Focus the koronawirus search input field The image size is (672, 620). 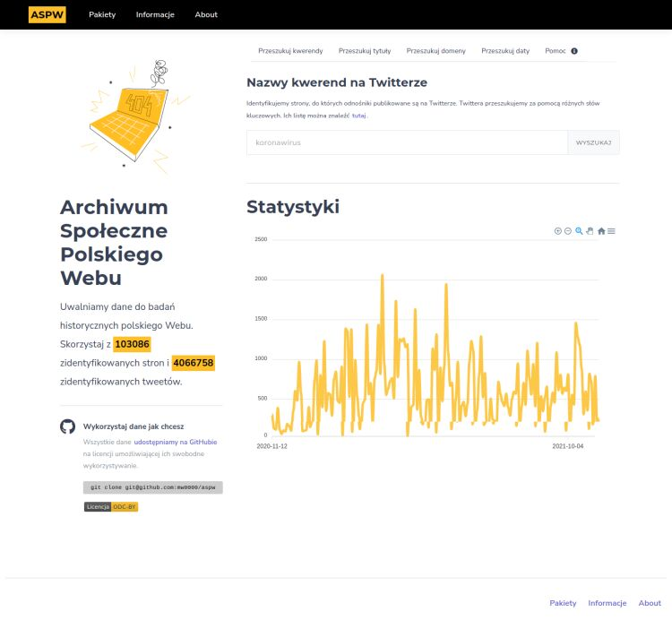(x=407, y=142)
